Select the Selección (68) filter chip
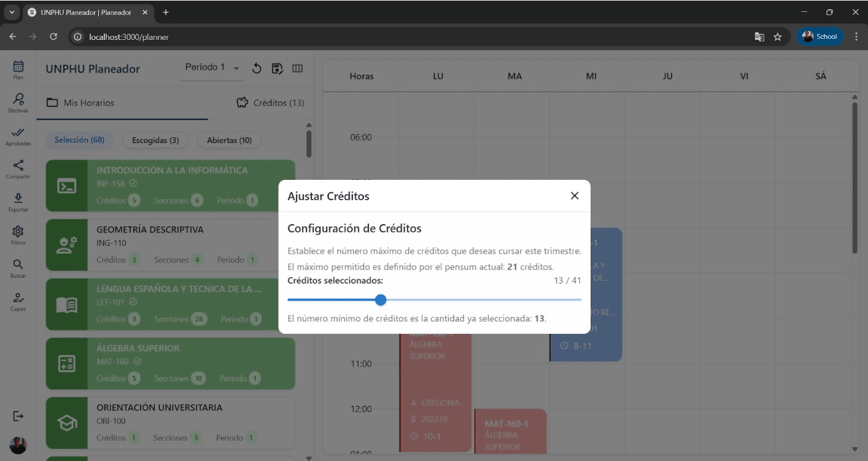 click(79, 140)
